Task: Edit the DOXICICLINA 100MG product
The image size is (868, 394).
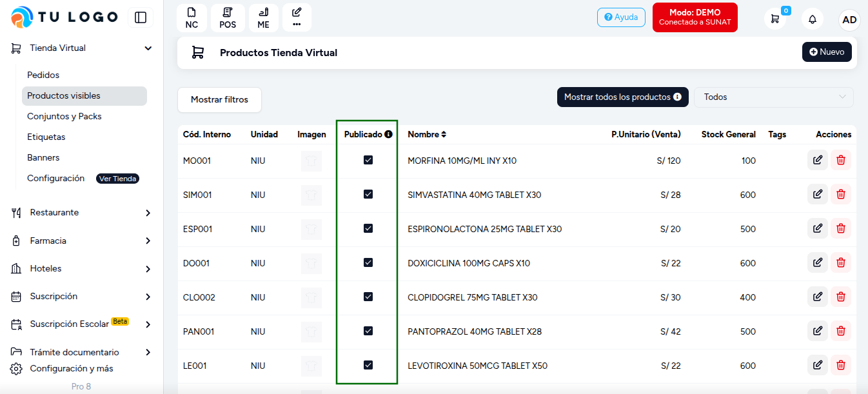Action: 818,262
